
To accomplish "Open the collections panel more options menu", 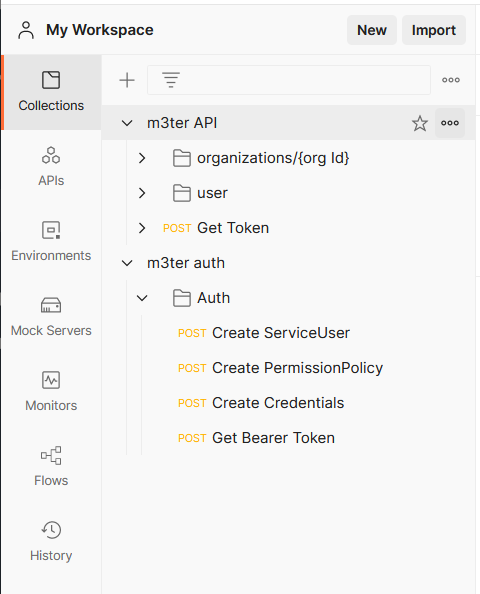I will tap(451, 80).
